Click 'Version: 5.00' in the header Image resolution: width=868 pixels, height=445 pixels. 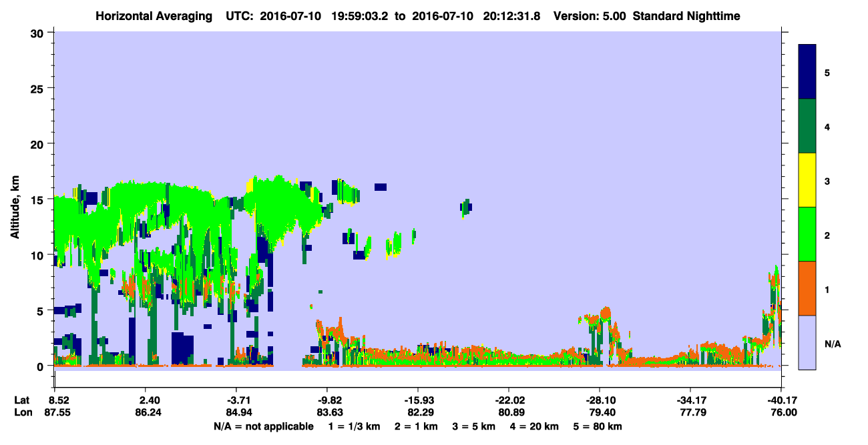[590, 16]
